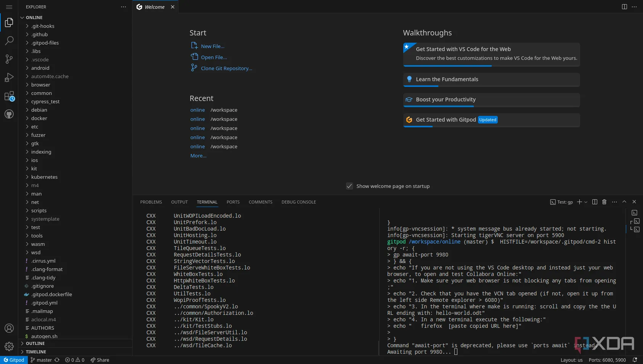Open the Run and Debug view
Viewport: 643px width, 364px height.
9,78
